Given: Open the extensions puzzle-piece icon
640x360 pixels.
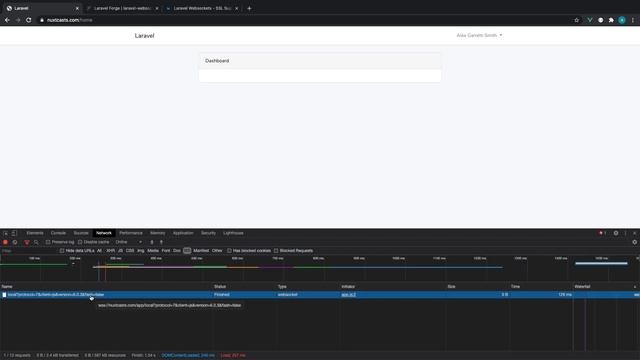Looking at the screenshot, I should pyautogui.click(x=611, y=20).
